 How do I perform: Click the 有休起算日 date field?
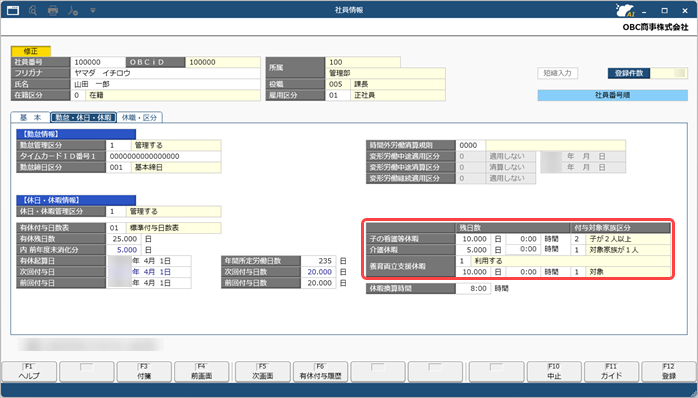click(x=149, y=261)
